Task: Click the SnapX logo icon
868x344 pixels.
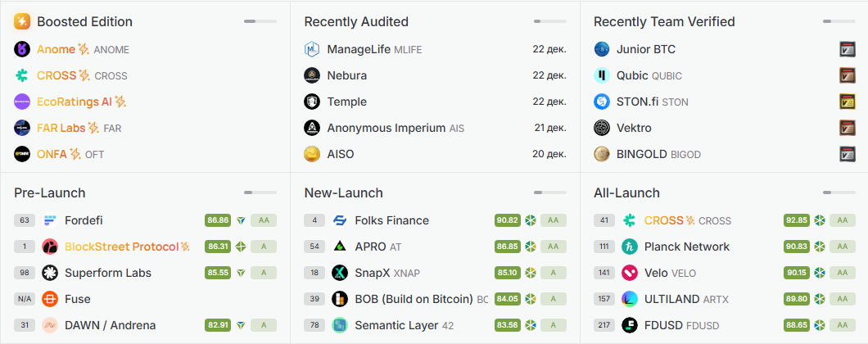Action: pos(340,273)
